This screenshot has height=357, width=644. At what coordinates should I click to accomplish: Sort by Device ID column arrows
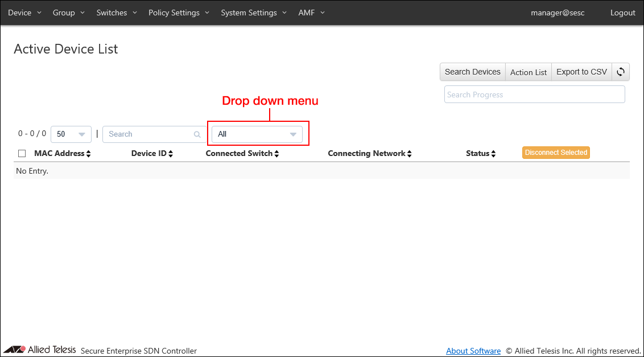[x=171, y=154]
